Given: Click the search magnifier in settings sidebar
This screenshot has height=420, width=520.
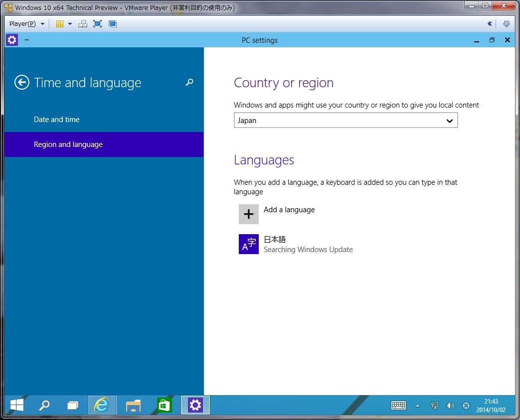Looking at the screenshot, I should (x=189, y=82).
